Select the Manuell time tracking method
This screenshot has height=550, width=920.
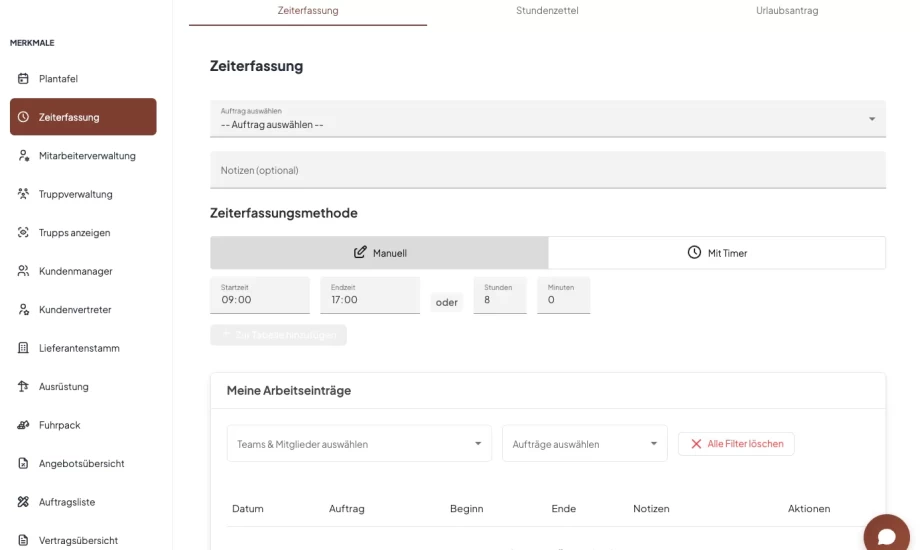click(379, 252)
